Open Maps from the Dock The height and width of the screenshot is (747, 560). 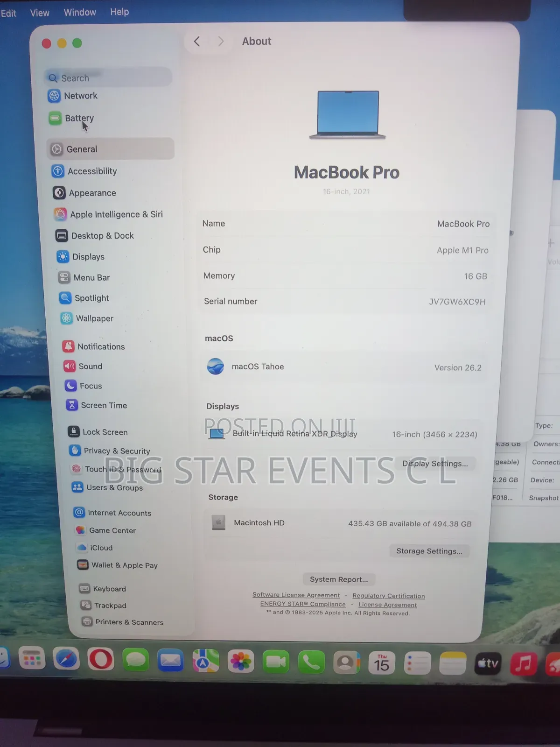pyautogui.click(x=205, y=662)
